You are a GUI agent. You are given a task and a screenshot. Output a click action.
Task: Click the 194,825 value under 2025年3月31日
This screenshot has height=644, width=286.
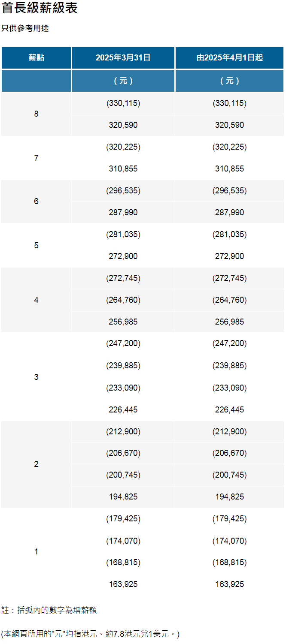pos(123,497)
